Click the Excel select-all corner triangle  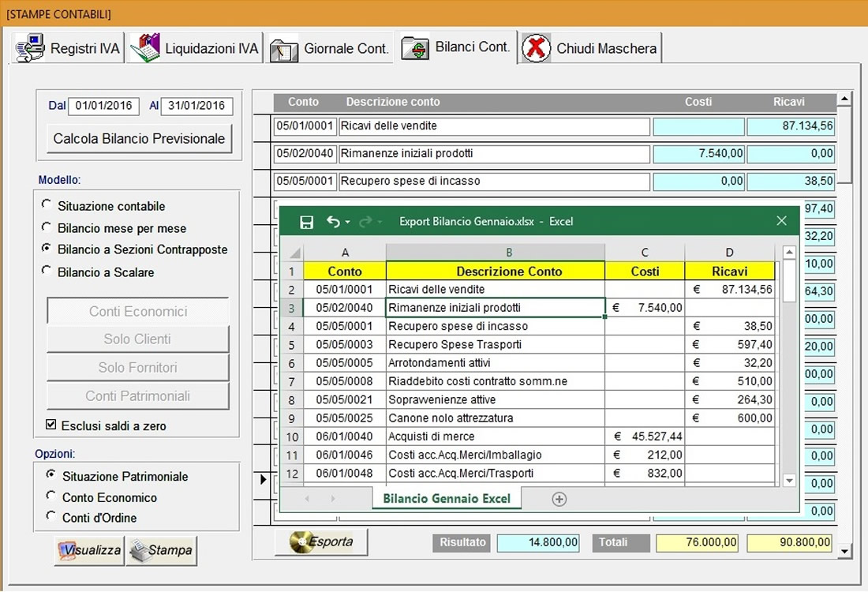tap(295, 253)
